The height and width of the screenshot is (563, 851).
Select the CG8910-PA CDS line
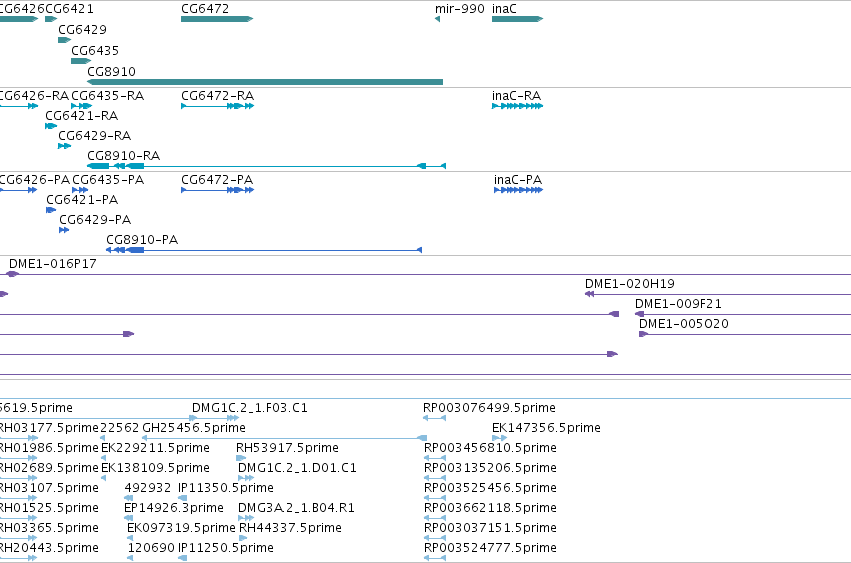[264, 250]
